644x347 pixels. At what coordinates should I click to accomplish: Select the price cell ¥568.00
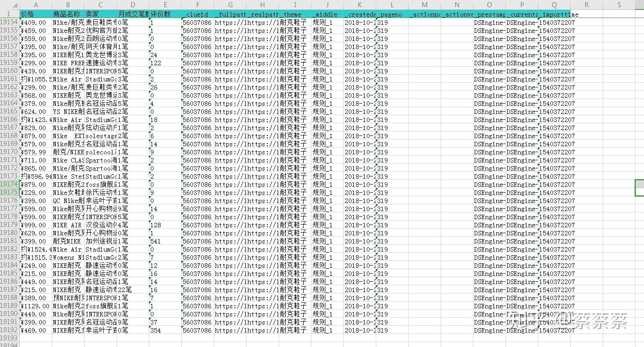[x=36, y=95]
